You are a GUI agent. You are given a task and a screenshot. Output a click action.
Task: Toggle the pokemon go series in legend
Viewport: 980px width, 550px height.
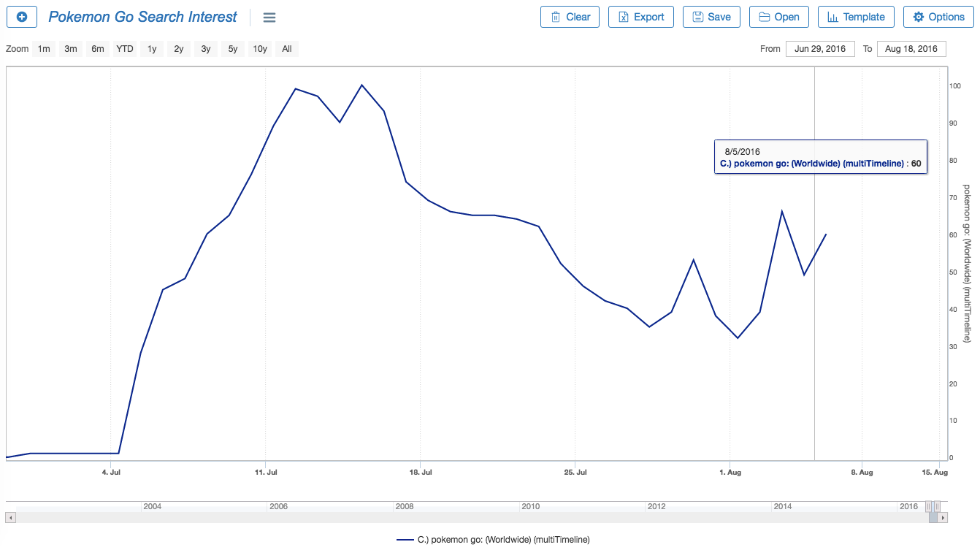click(493, 540)
